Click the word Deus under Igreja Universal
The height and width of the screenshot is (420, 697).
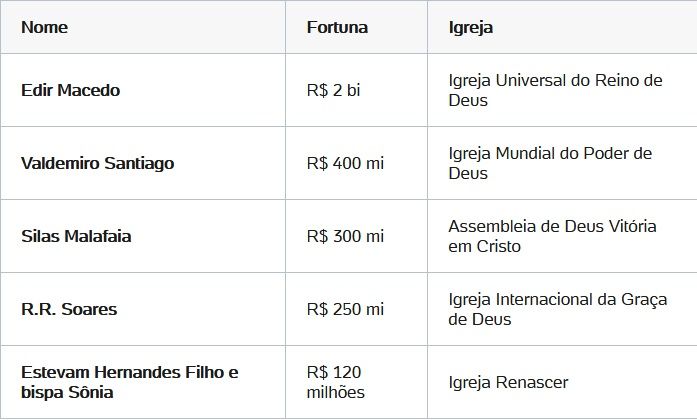pyautogui.click(x=468, y=100)
